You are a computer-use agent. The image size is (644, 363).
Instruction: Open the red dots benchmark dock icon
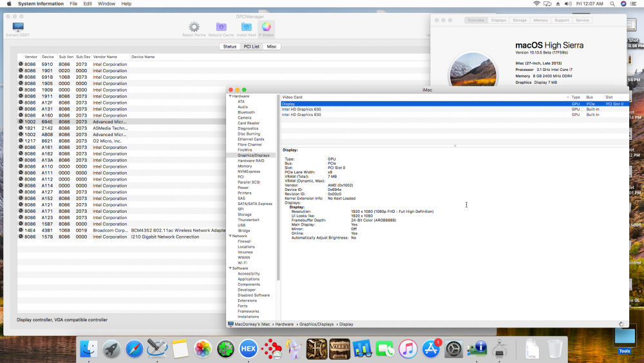271,349
